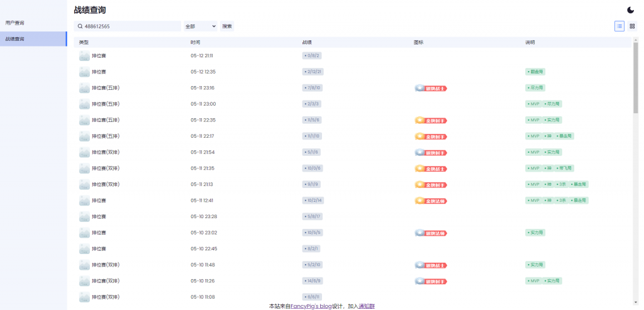Click hero image in 05-11 23:00 row
Screen dimensions: 644x310
tap(84, 104)
